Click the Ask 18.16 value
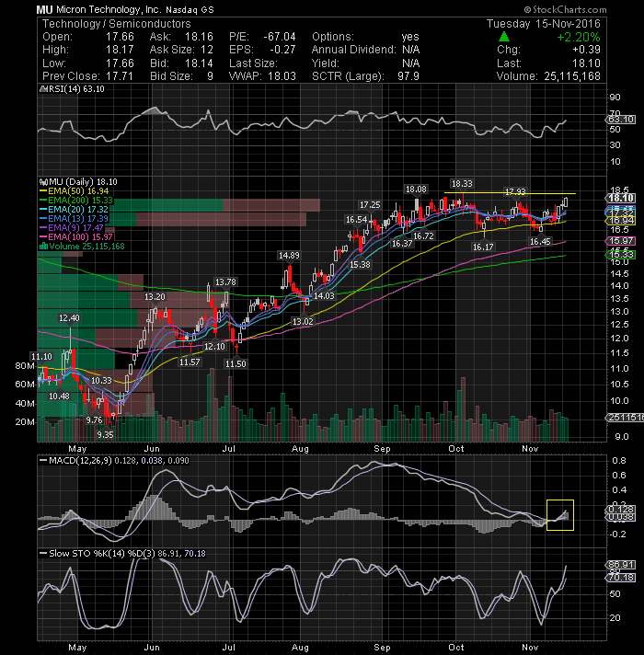This screenshot has width=644, height=655. pos(199,37)
